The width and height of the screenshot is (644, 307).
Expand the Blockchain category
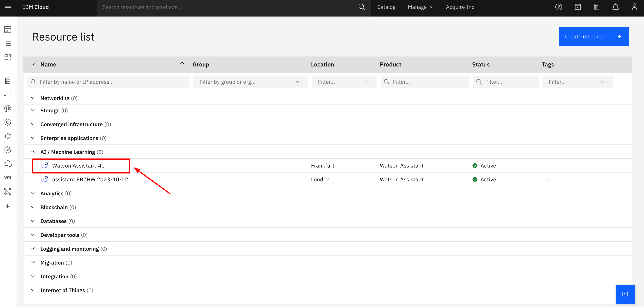33,207
